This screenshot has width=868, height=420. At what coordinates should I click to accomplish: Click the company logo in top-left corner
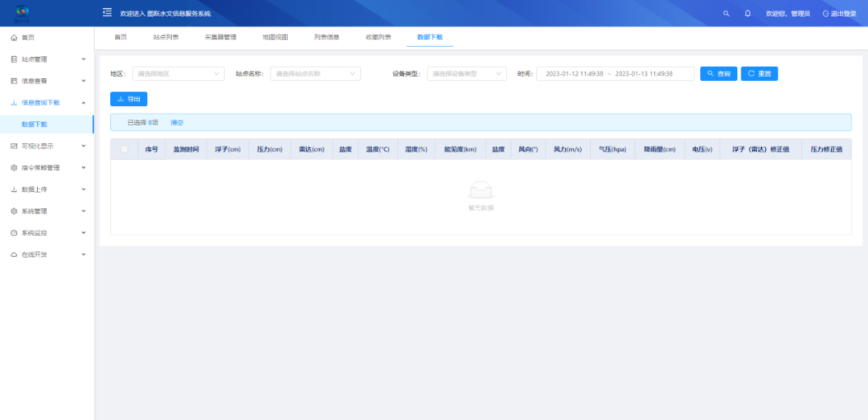(23, 13)
